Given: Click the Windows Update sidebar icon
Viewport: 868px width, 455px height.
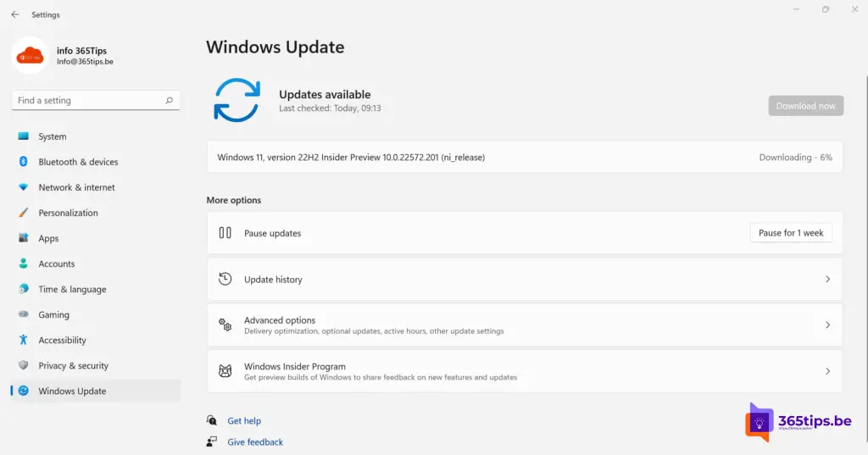Looking at the screenshot, I should (23, 391).
